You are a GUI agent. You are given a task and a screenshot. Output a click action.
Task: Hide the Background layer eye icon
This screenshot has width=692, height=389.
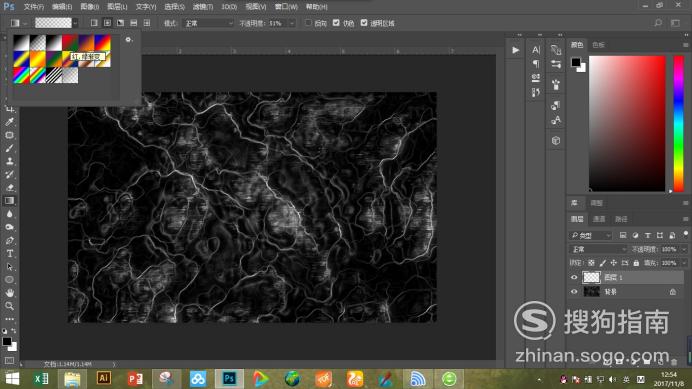[574, 292]
